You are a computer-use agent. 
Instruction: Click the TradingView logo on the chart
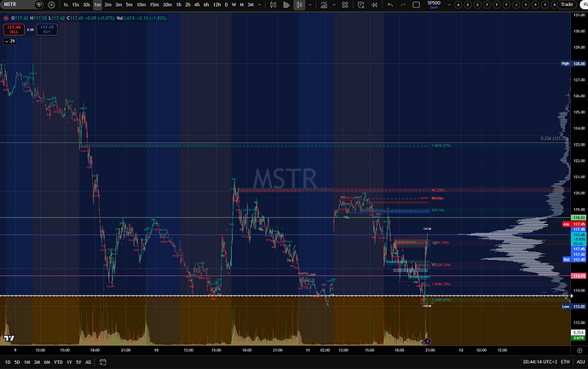coord(9,338)
